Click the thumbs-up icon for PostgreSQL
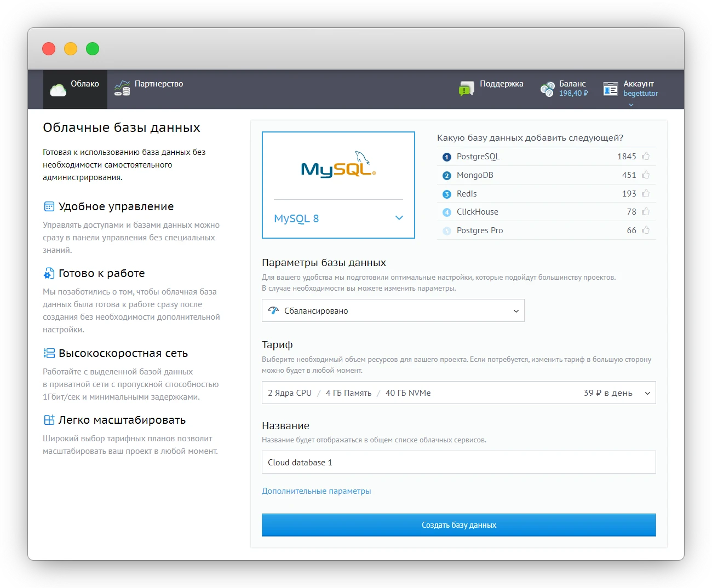The image size is (712, 588). 646,156
